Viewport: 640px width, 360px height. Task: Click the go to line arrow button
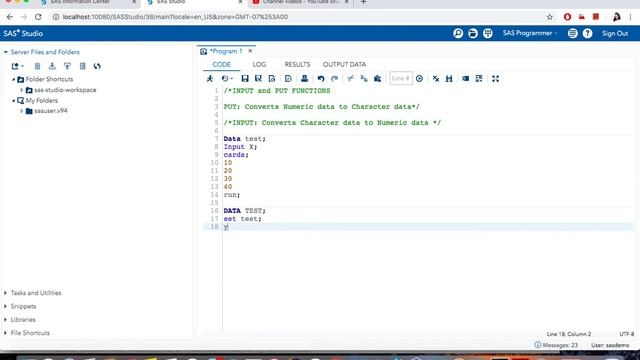point(419,78)
